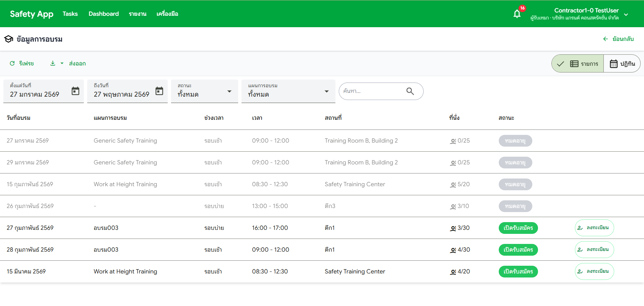Click the download export icon on toolbar
The image size is (644, 306).
[53, 63]
